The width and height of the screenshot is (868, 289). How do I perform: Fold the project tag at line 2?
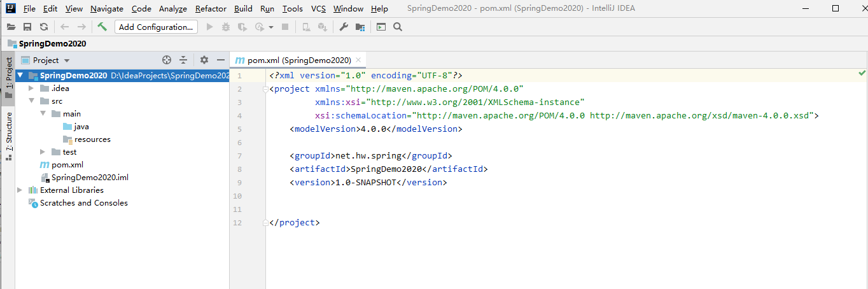click(x=265, y=89)
